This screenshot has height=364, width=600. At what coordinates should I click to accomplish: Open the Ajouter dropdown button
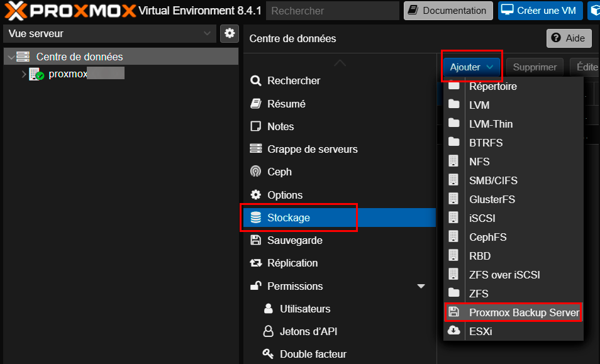(472, 67)
